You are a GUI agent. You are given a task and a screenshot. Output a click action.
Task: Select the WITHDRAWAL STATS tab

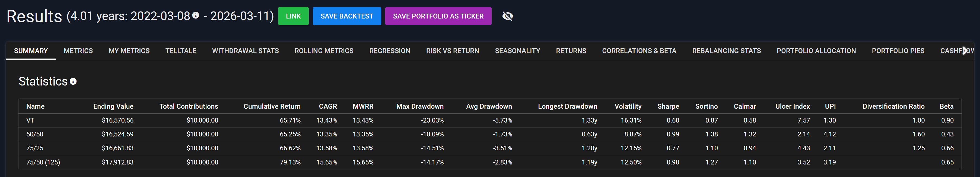click(x=245, y=51)
